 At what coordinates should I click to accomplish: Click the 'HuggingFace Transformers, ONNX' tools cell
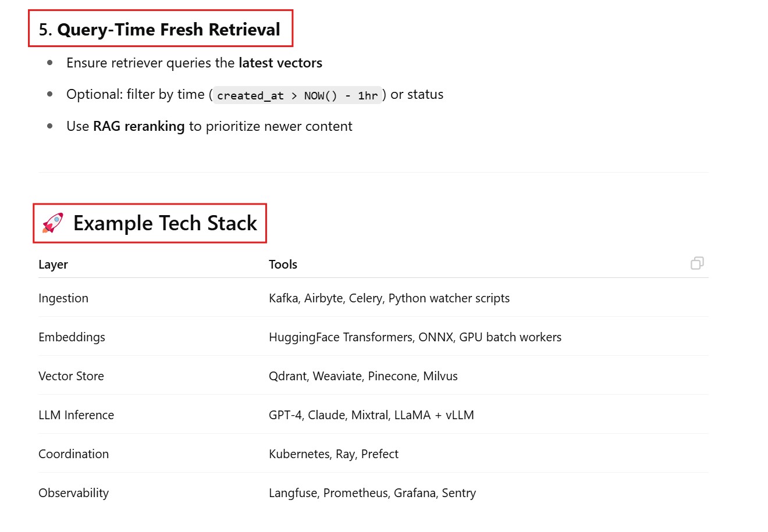coord(415,337)
